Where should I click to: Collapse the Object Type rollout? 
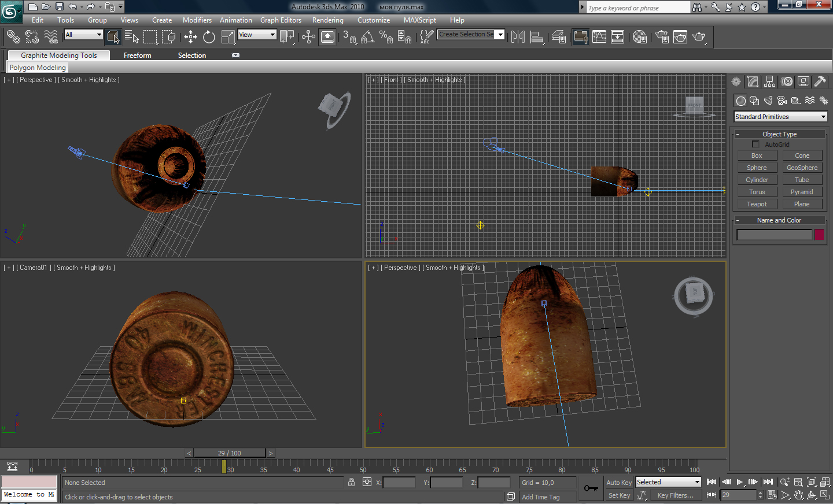pyautogui.click(x=779, y=134)
